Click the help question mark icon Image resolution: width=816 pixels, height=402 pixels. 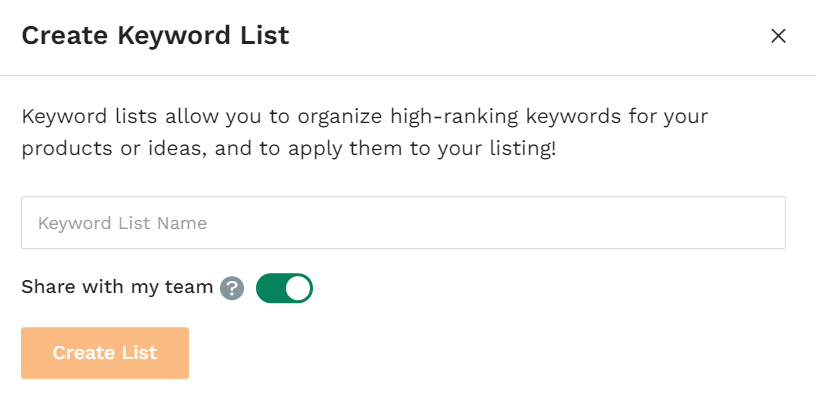click(x=232, y=288)
